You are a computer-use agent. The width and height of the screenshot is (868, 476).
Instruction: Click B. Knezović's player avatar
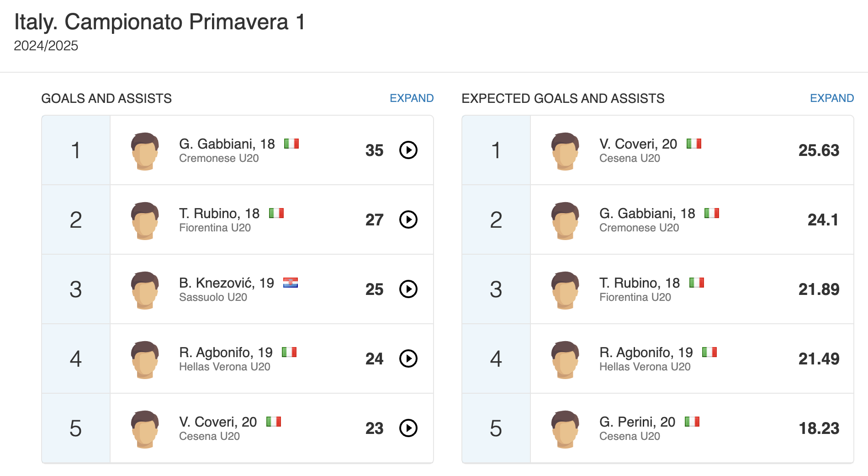tap(145, 290)
